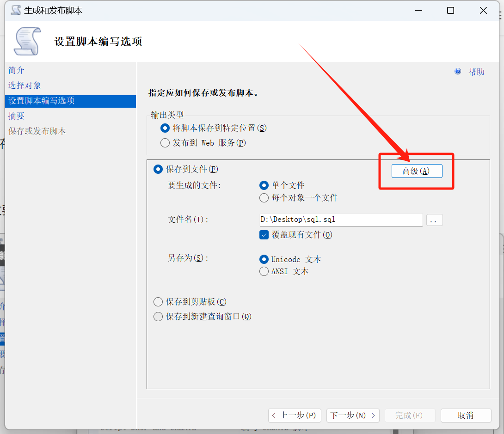504x434 pixels.
Task: Minimize the 生成和发布脚本 window
Action: pyautogui.click(x=418, y=11)
